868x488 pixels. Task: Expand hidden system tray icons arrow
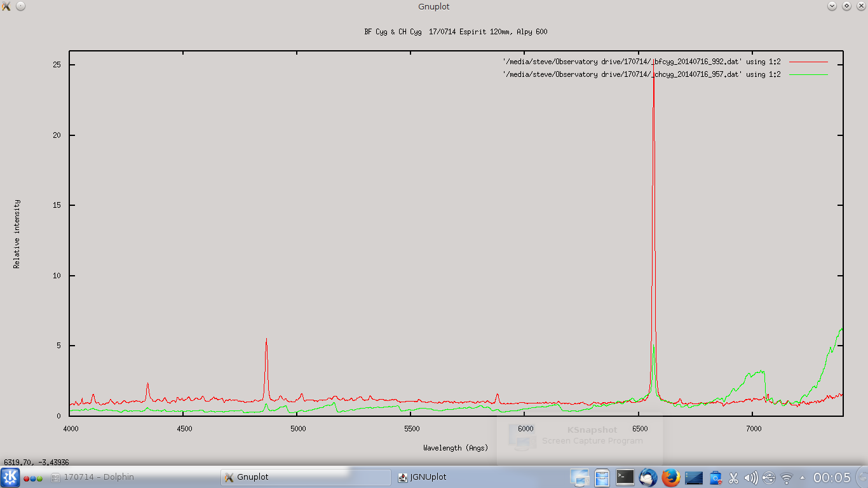[802, 478]
